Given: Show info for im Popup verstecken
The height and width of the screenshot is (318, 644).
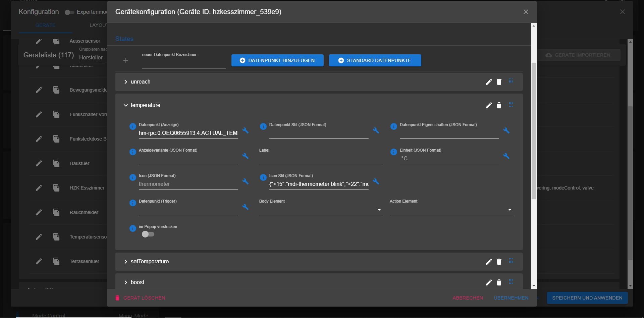Looking at the screenshot, I should [x=133, y=228].
